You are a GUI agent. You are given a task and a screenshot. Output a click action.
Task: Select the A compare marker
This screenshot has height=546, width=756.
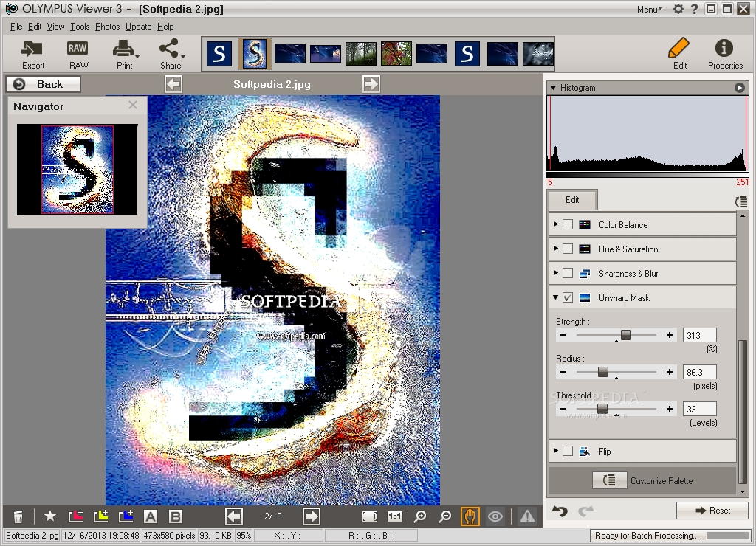coord(151,516)
